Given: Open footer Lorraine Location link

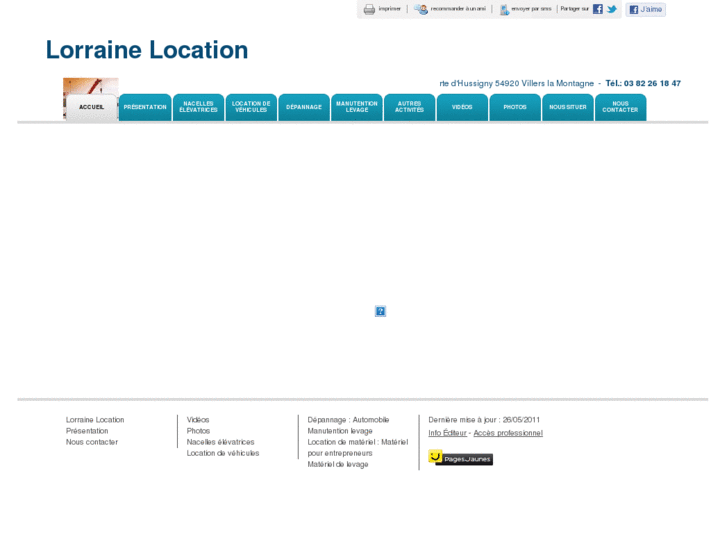Looking at the screenshot, I should (x=95, y=420).
